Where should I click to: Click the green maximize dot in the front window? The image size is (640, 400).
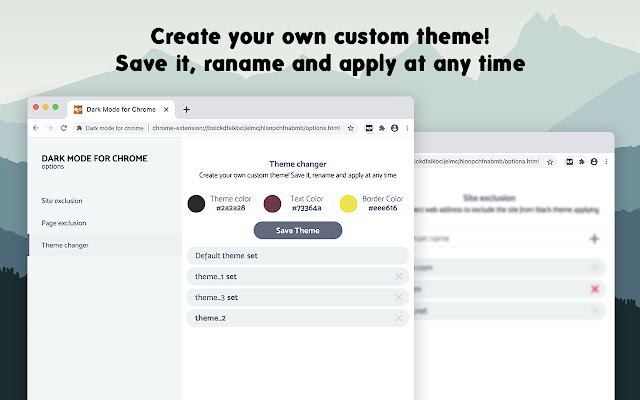pyautogui.click(x=56, y=107)
